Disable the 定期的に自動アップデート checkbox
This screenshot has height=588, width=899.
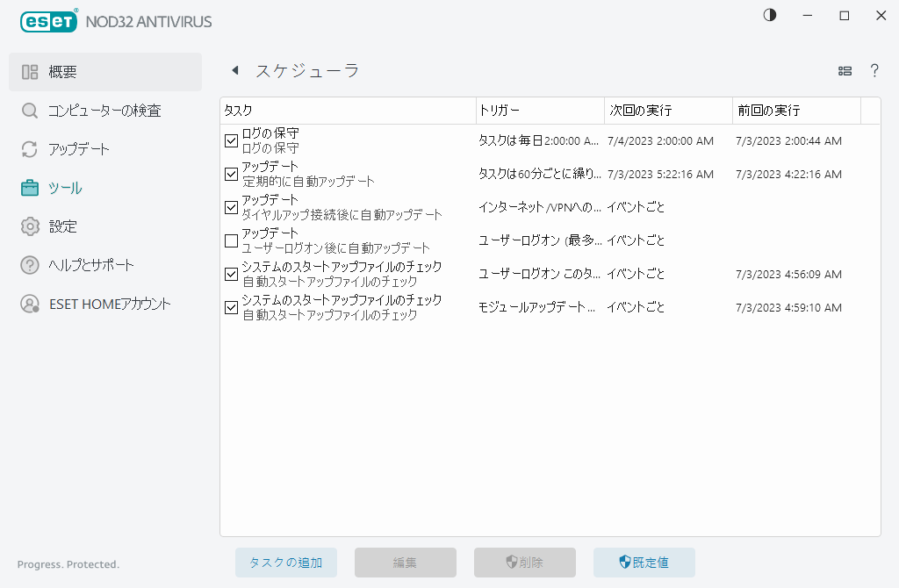pos(231,174)
